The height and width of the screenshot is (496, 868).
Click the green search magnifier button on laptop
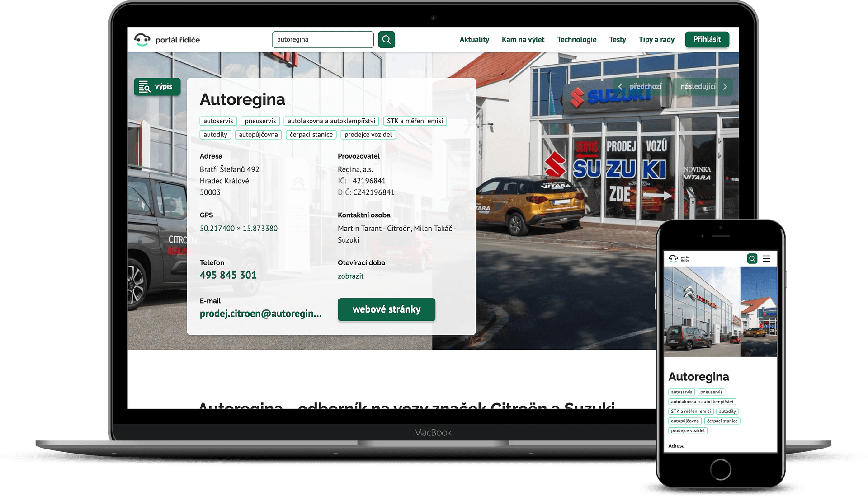pyautogui.click(x=387, y=40)
